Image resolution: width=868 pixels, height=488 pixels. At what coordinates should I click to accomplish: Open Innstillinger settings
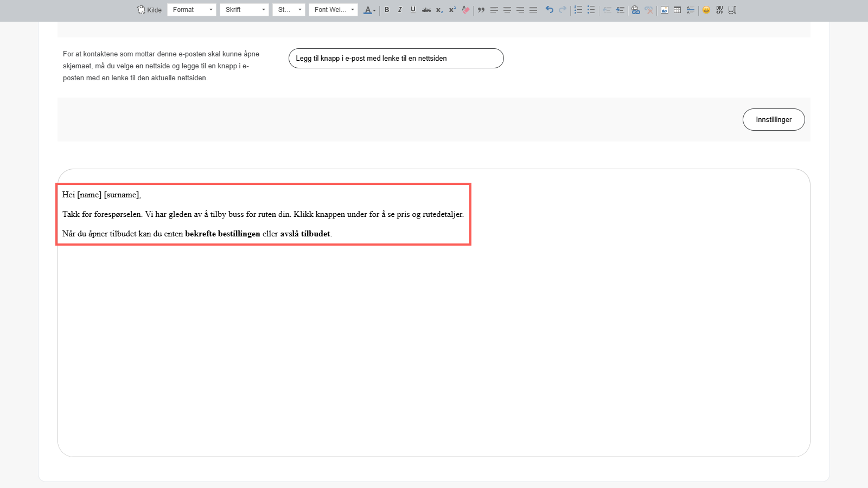tap(774, 119)
